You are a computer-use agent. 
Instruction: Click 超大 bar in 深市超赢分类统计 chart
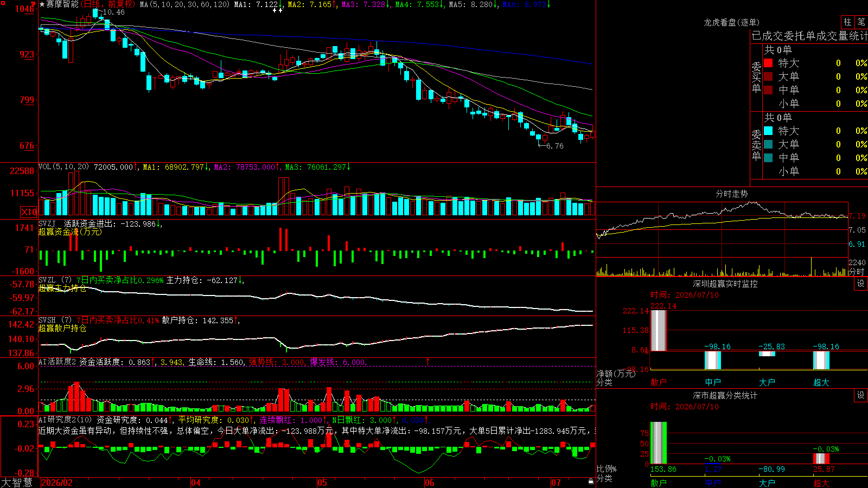(x=821, y=458)
